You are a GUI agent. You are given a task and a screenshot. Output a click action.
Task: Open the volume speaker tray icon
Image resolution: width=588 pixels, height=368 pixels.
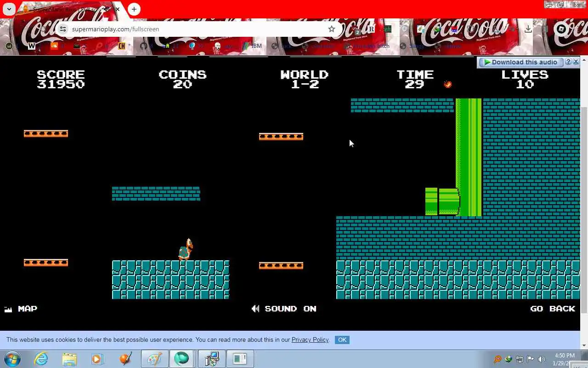[542, 359]
